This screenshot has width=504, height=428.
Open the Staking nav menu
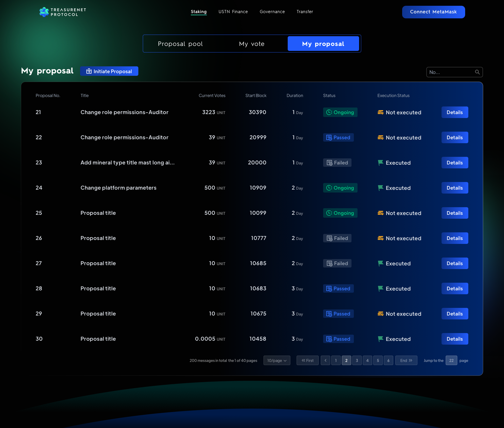point(199,12)
